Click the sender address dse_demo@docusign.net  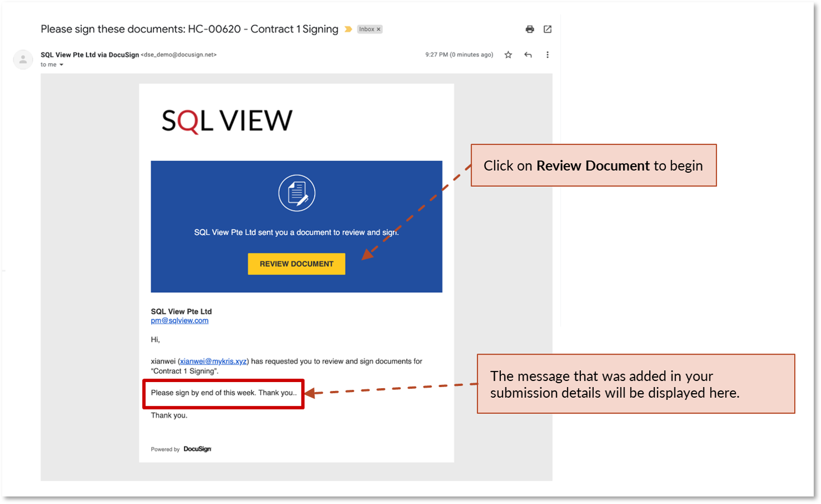[x=179, y=55]
